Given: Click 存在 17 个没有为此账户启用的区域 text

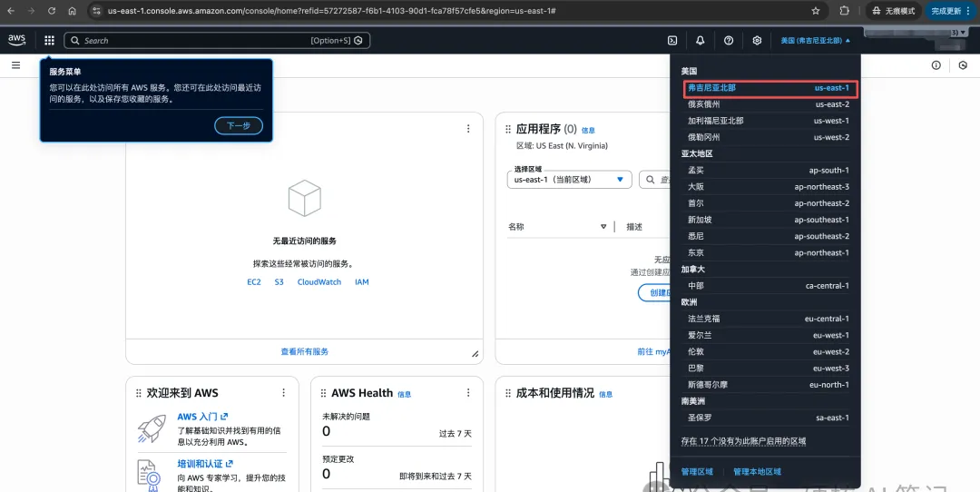Looking at the screenshot, I should 743,441.
